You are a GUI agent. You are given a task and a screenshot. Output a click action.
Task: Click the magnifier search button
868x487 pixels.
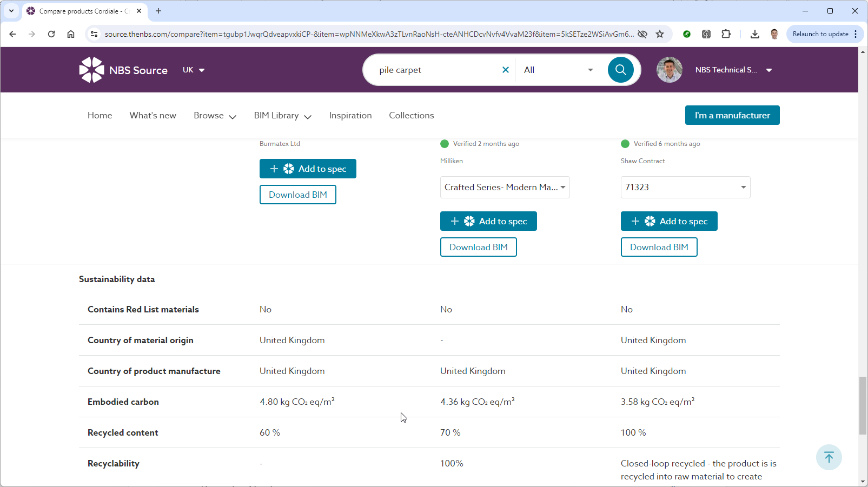621,70
